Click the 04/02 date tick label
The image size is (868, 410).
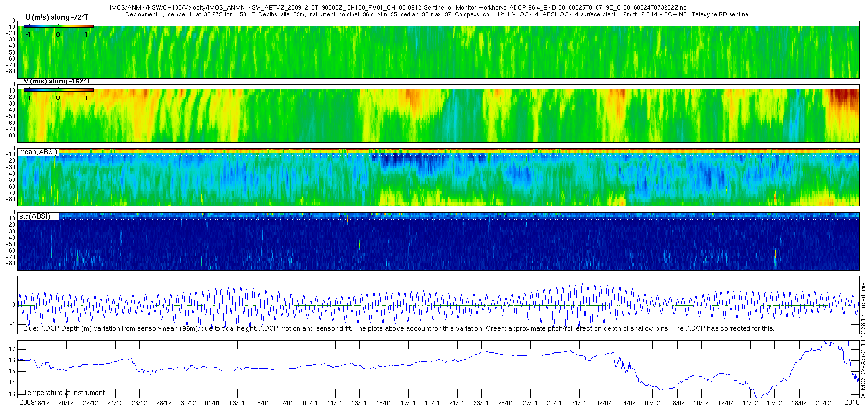tap(627, 403)
